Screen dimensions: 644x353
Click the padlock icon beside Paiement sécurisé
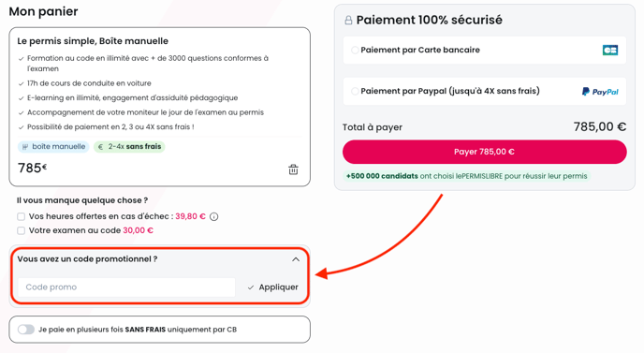(x=348, y=21)
